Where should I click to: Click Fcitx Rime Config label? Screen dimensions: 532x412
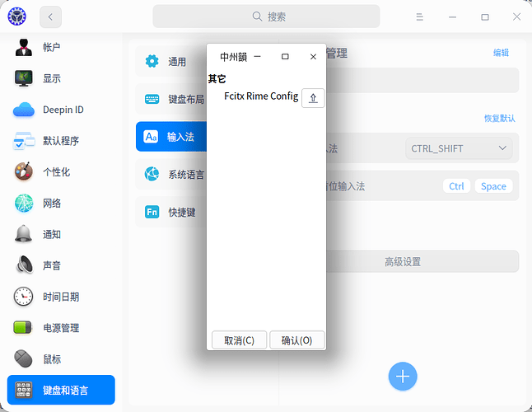pyautogui.click(x=261, y=96)
